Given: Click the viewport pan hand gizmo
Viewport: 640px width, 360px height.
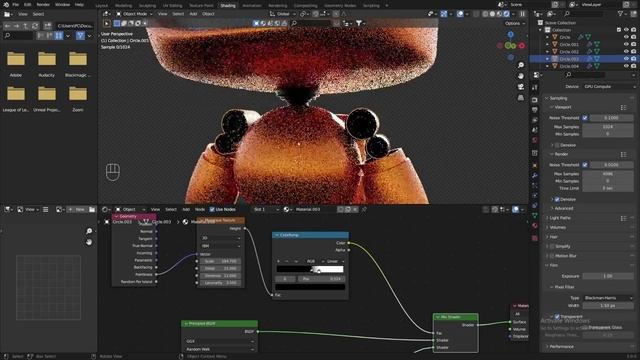Looking at the screenshot, I should [521, 76].
